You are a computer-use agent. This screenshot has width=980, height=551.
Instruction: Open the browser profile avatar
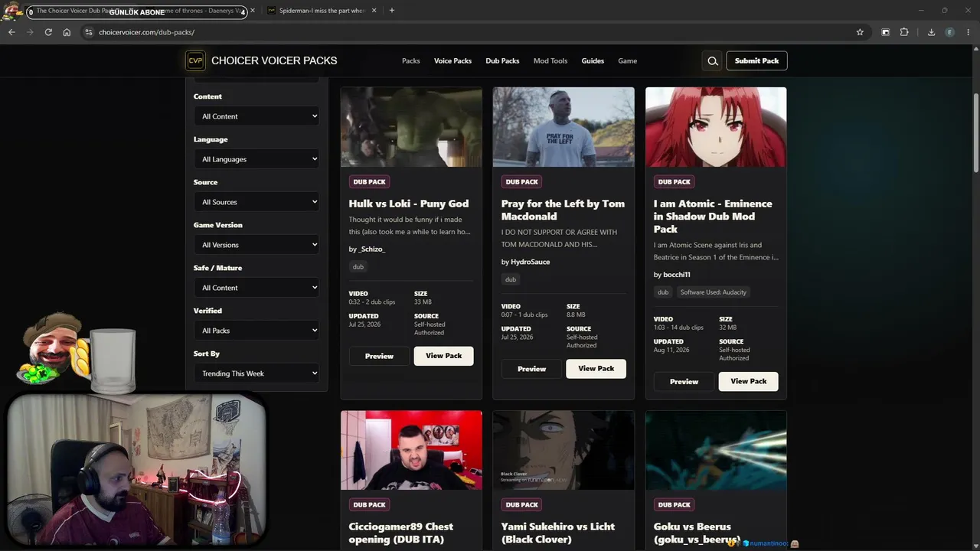tap(950, 32)
